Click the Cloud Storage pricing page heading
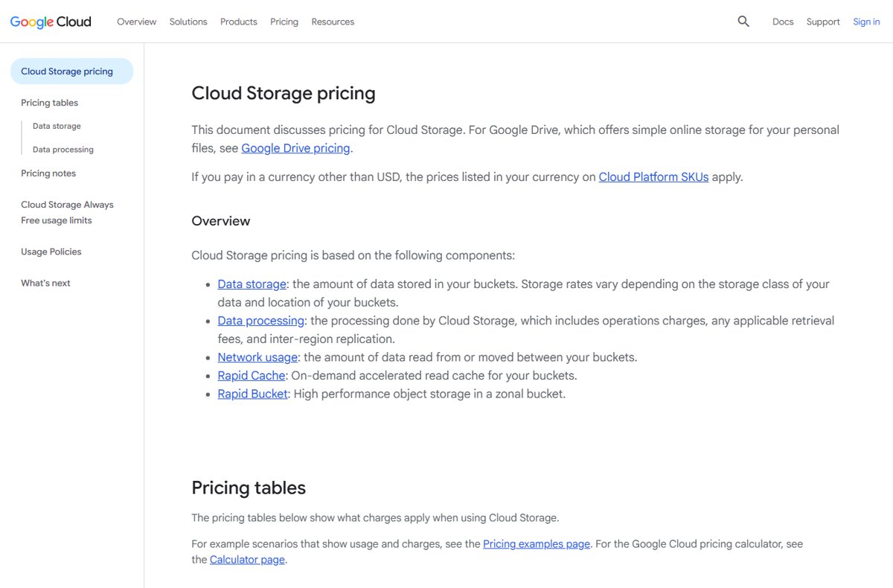Viewport: 893px width, 588px height. coord(284,93)
